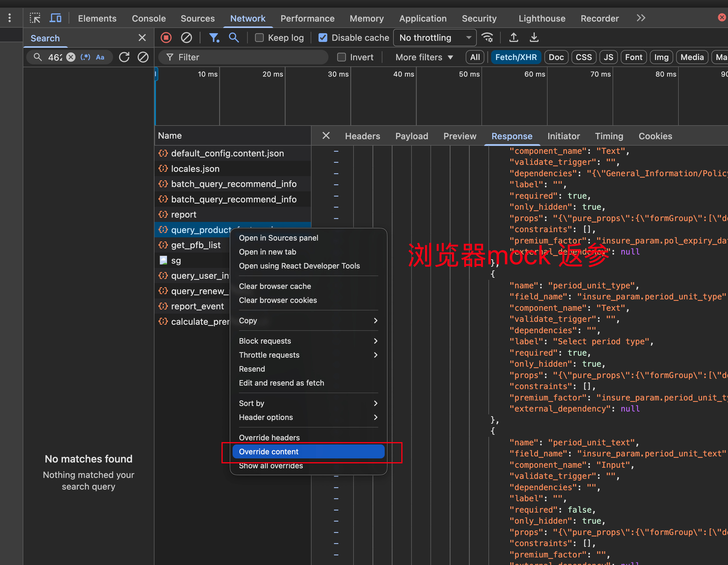
Task: Expand the Copy submenu
Action: click(308, 320)
